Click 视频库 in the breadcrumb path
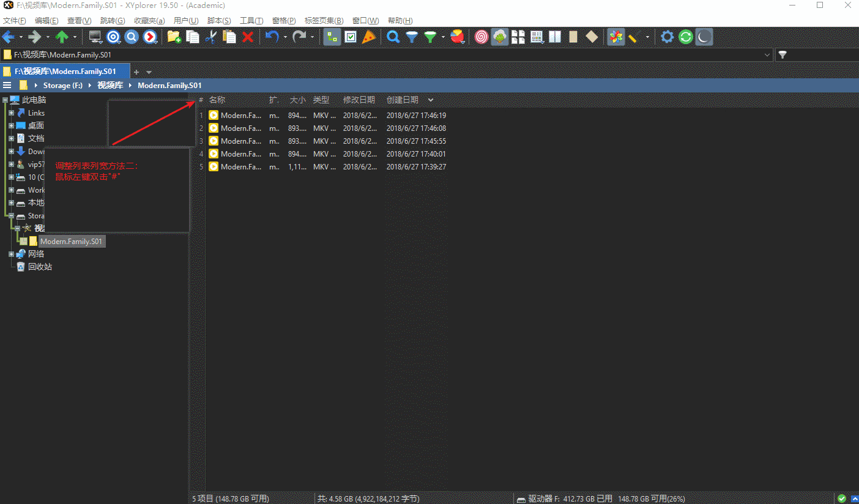 tap(110, 85)
